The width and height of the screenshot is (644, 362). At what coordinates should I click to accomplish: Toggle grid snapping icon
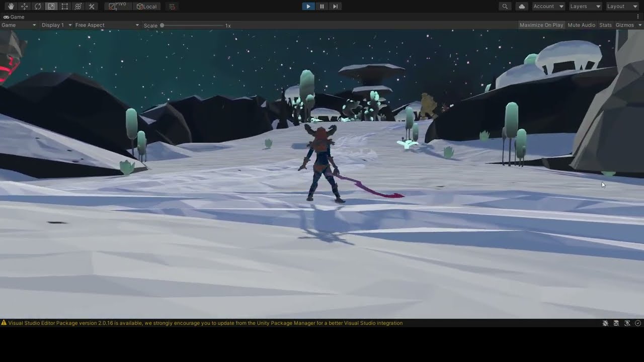172,7
